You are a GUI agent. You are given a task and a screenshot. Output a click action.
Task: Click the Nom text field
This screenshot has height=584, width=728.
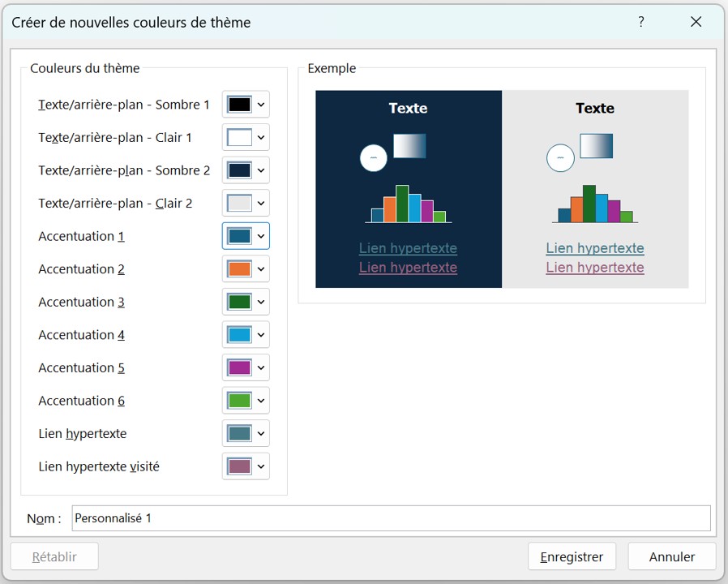click(x=391, y=518)
